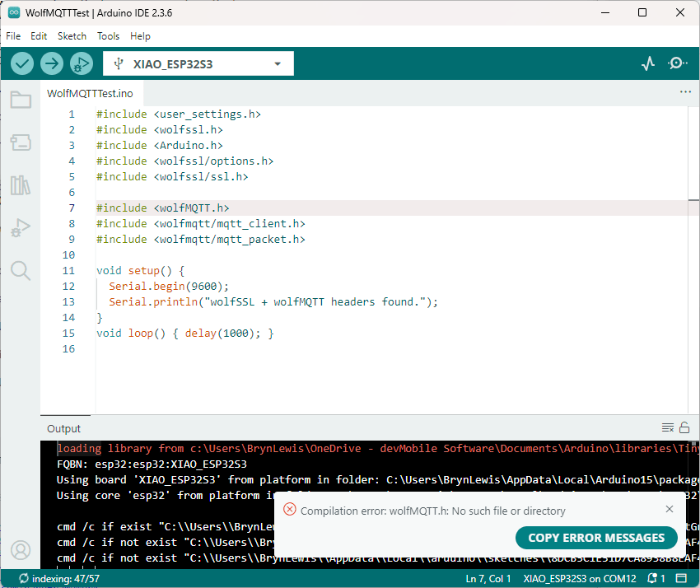Open the Sketch menu
Screen dimensions: 700x588
(72, 36)
